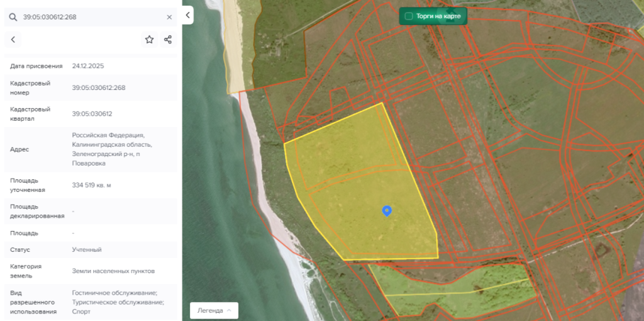Click the Земли населенных пунктов category value

(x=113, y=271)
